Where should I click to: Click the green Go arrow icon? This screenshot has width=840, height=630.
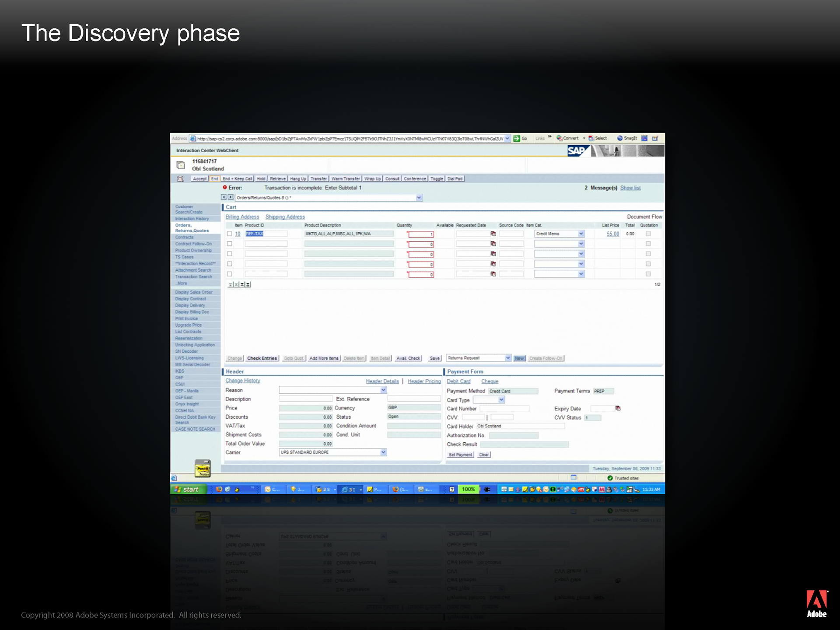(x=517, y=138)
